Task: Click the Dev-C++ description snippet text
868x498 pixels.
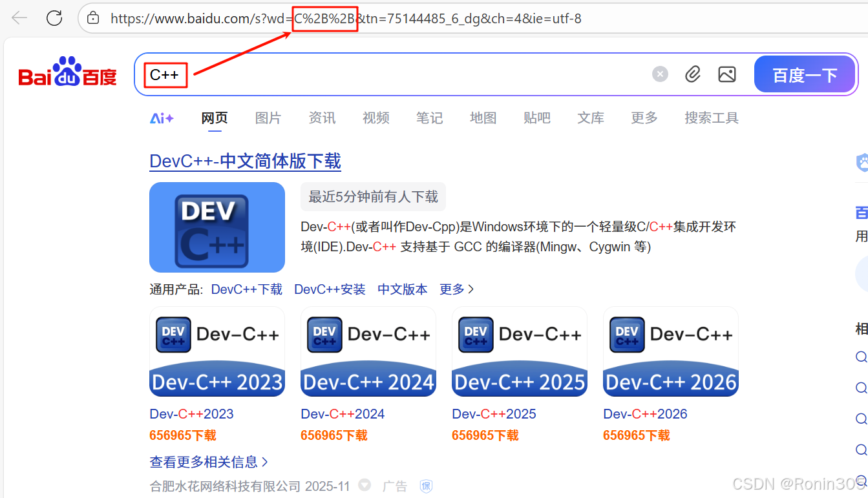Action: 518,236
